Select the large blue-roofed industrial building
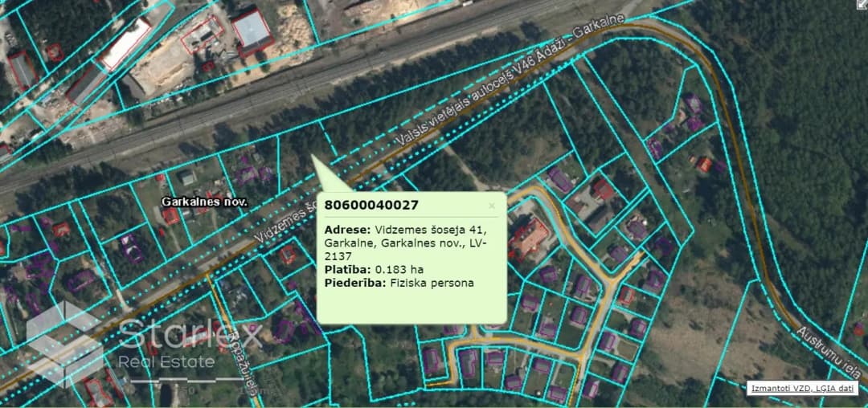Screen dimensions: 868x408 tap(252, 31)
